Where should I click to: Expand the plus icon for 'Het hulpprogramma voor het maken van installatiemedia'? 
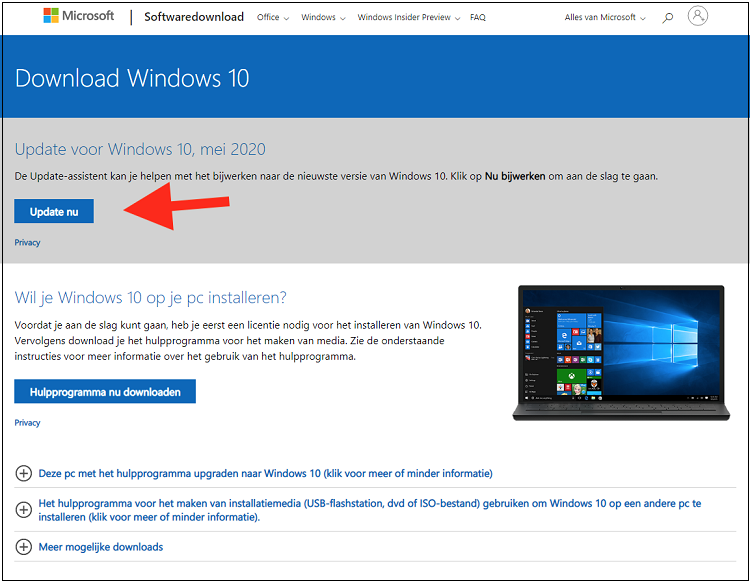click(x=23, y=510)
